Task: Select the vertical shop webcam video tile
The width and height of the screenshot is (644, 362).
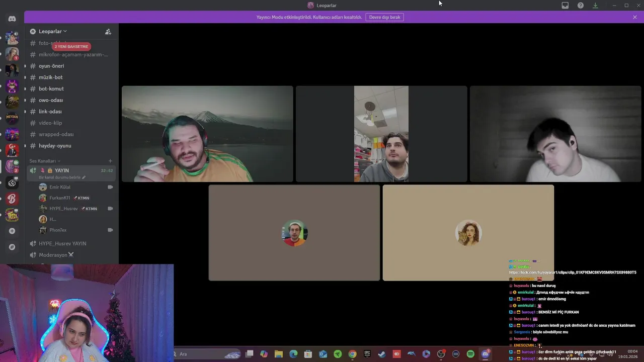Action: [381, 134]
